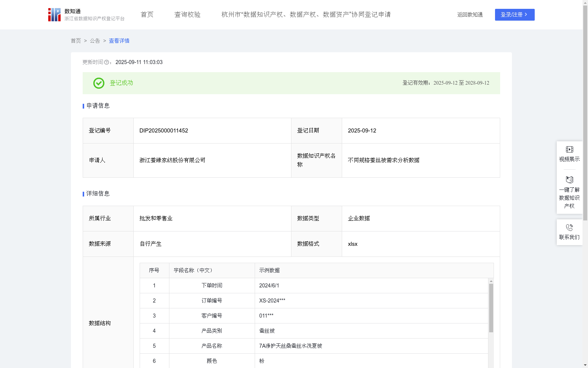Click the 数据结构 row label
This screenshot has height=368, width=588.
coord(100,323)
